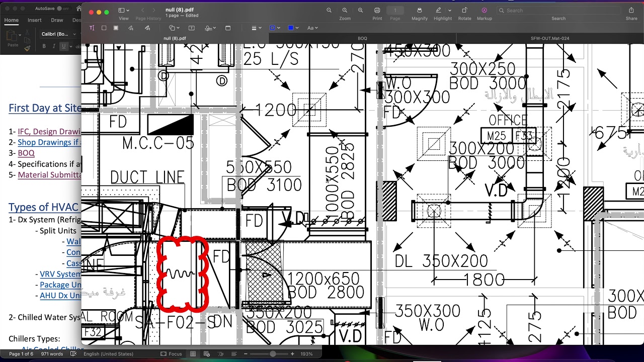Viewport: 644px width, 362px height.
Task: Click the Word zoom plus button
Action: (292, 354)
